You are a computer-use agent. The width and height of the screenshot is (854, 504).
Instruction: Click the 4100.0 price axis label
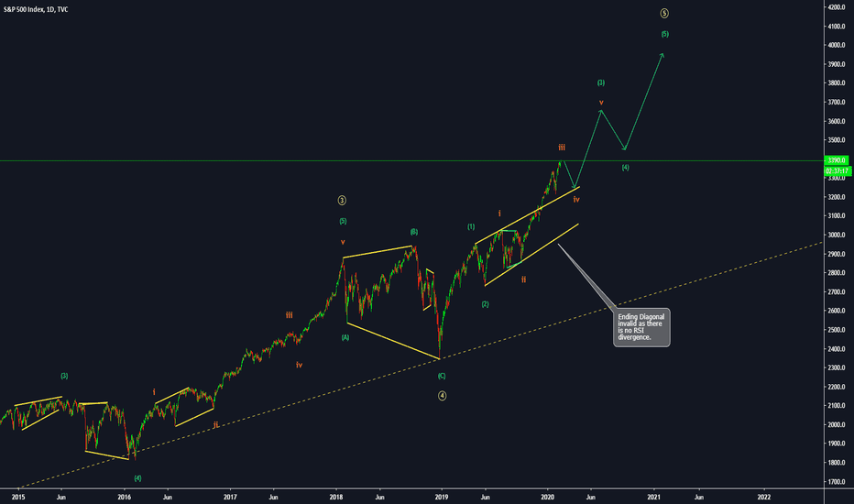click(x=837, y=27)
